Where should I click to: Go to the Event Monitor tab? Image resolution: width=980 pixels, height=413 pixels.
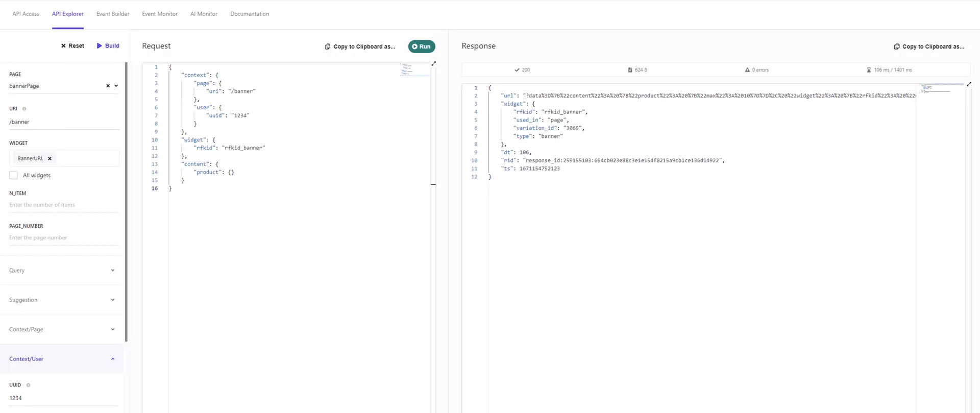click(x=160, y=14)
